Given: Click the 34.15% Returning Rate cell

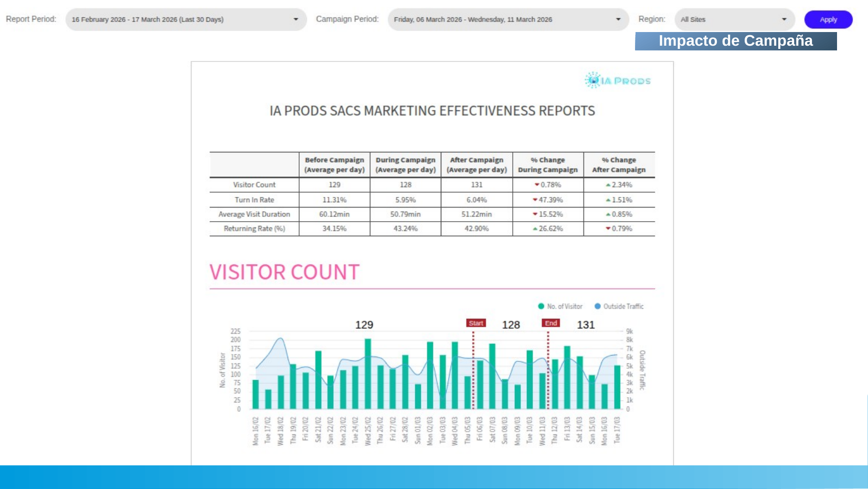Looking at the screenshot, I should click(x=334, y=228).
